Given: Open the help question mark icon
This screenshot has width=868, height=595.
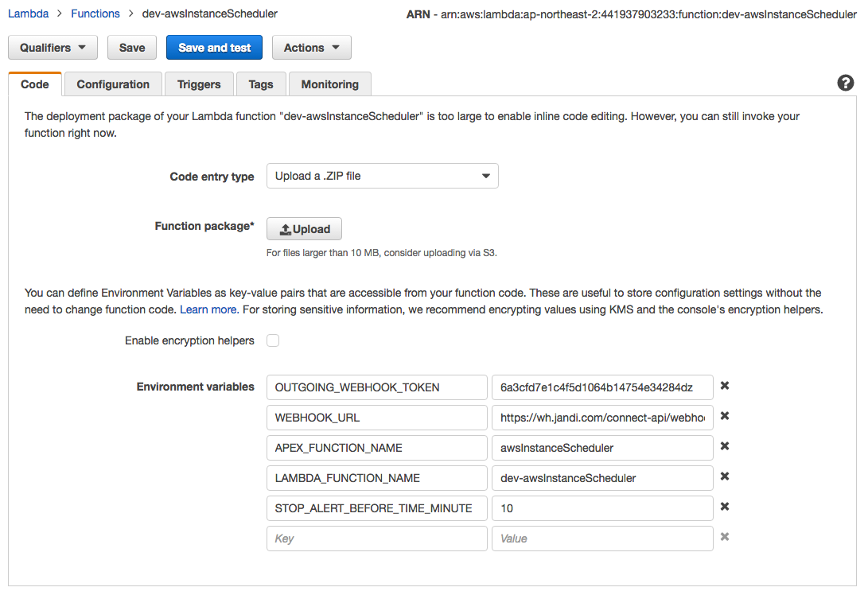Looking at the screenshot, I should (846, 84).
